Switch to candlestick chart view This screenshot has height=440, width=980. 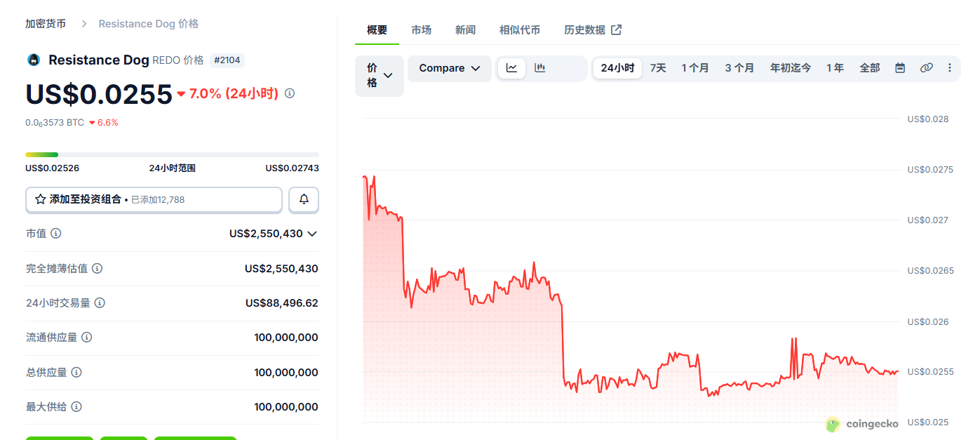pos(539,68)
